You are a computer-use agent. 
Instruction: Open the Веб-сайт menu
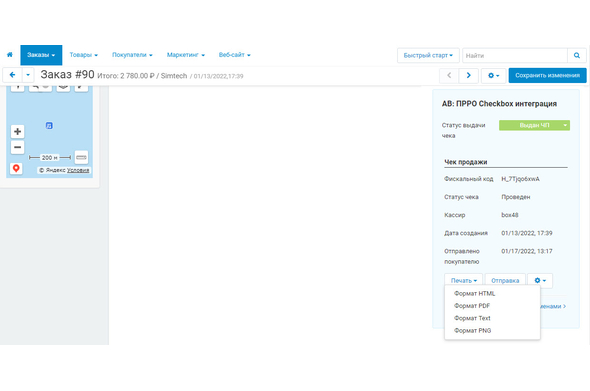click(x=234, y=55)
